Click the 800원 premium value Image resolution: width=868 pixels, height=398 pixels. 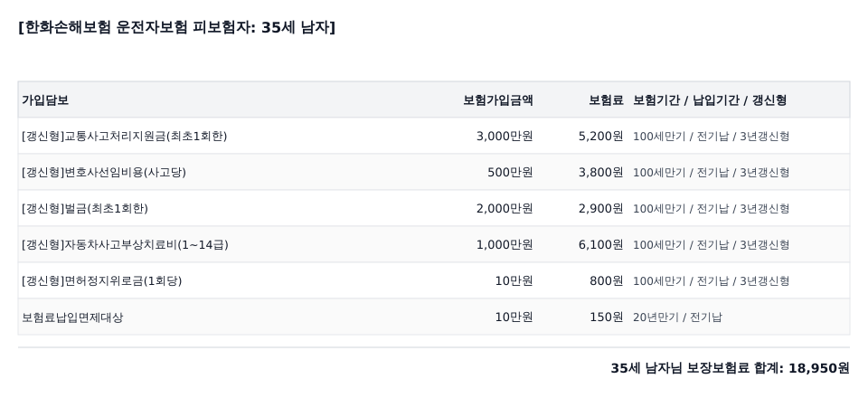coord(607,280)
